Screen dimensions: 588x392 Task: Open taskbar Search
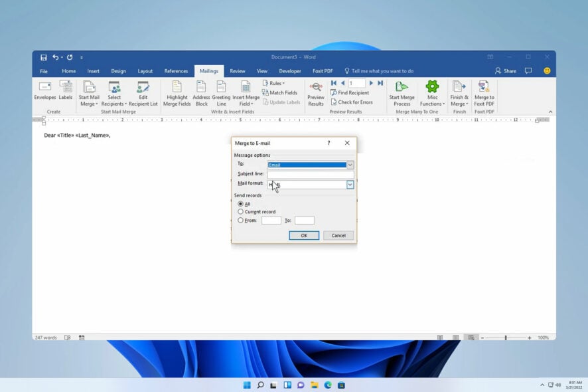tap(260, 385)
